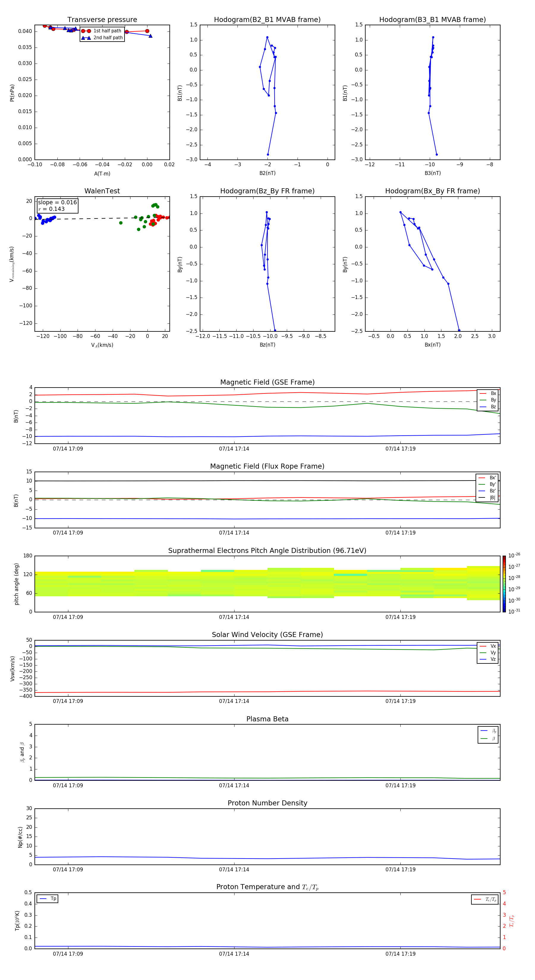The image size is (535, 980).
Task: Click the β legend entry below βp
Action: point(488,739)
